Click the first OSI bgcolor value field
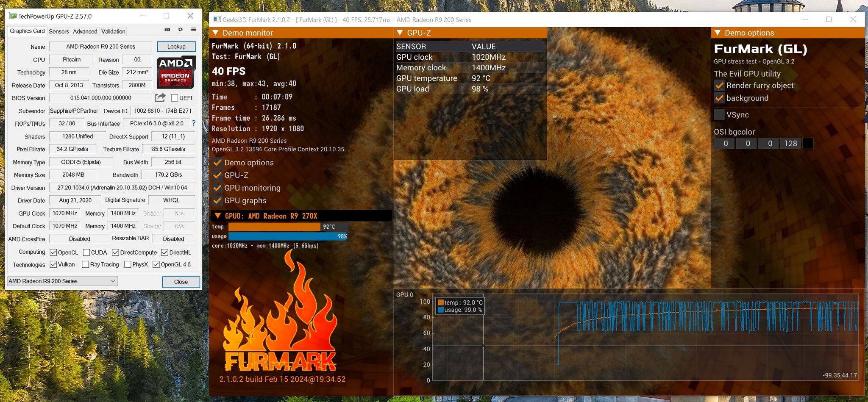 point(725,144)
